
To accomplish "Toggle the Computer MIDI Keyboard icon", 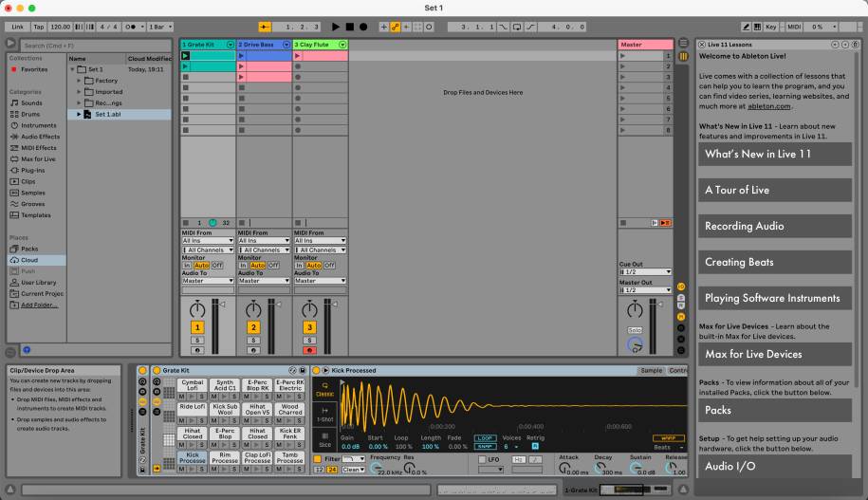I will pyautogui.click(x=757, y=27).
